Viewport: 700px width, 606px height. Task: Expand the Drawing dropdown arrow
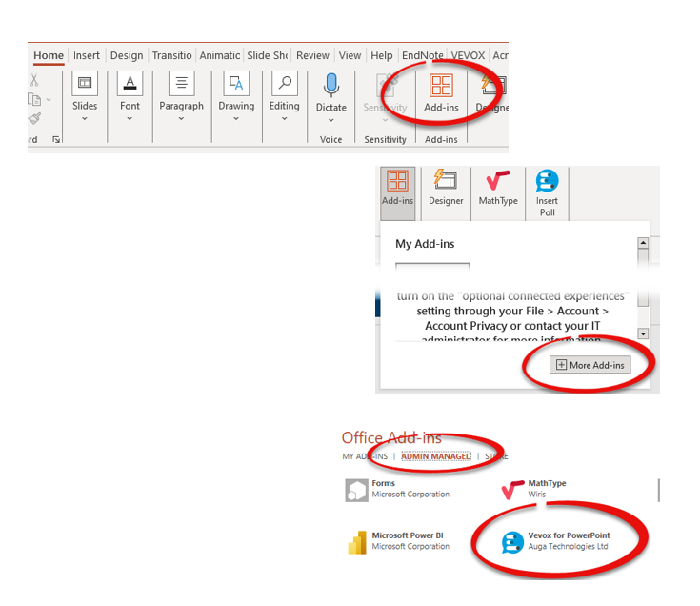(x=236, y=119)
